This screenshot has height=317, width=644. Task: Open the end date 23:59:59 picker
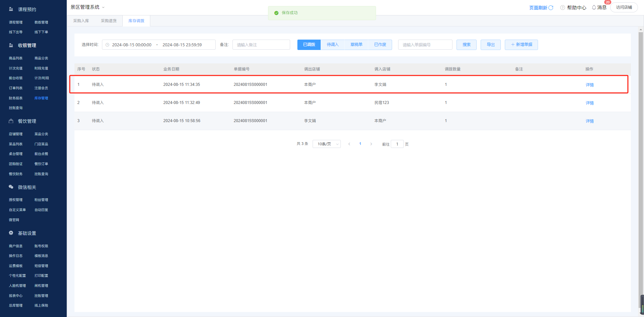tap(182, 45)
